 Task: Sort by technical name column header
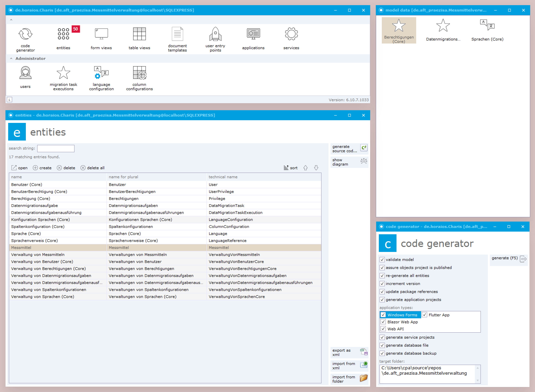click(264, 177)
